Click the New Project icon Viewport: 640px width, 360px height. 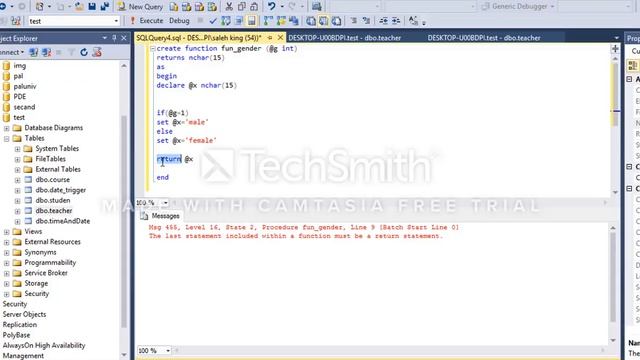coord(40,7)
